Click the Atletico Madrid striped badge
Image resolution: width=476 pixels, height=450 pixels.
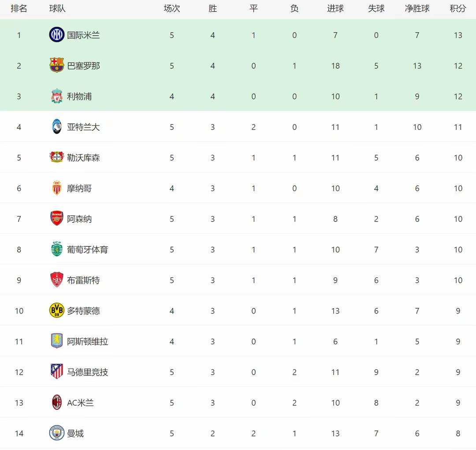(x=57, y=372)
